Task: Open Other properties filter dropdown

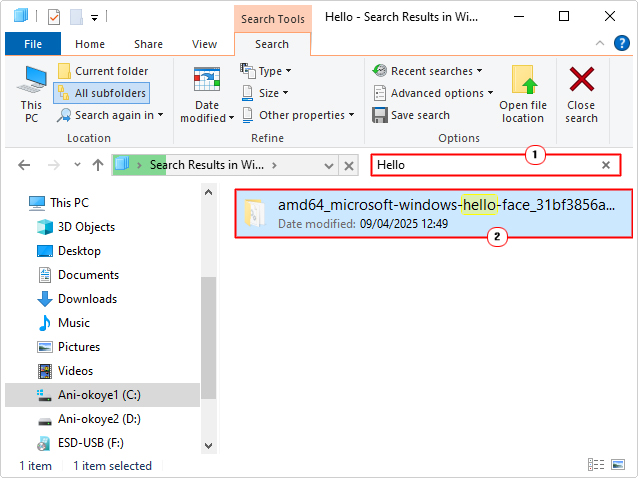Action: pyautogui.click(x=298, y=115)
